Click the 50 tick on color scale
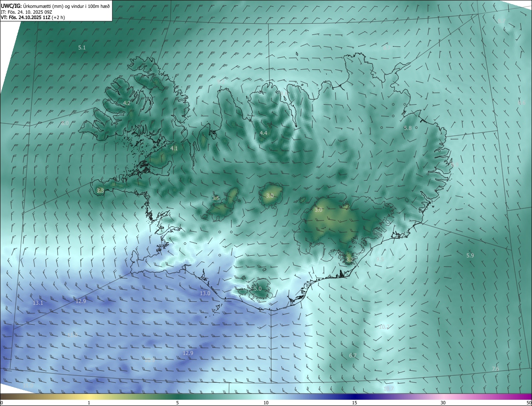This screenshot has width=532, height=406. [528, 403]
